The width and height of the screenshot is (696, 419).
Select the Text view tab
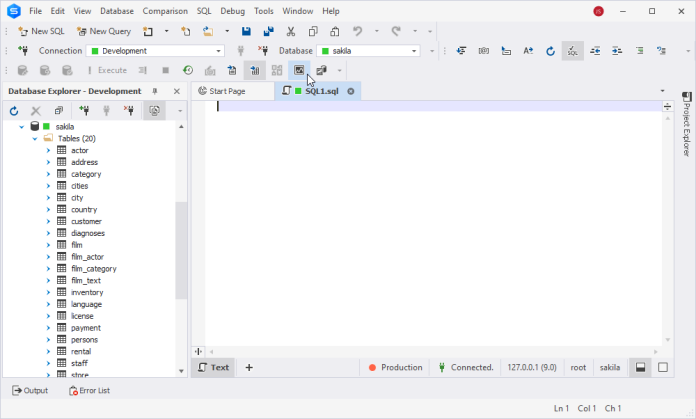coord(214,368)
